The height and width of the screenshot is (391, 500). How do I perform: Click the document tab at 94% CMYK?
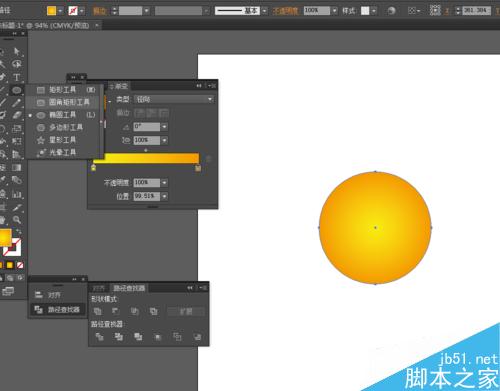tap(47, 25)
